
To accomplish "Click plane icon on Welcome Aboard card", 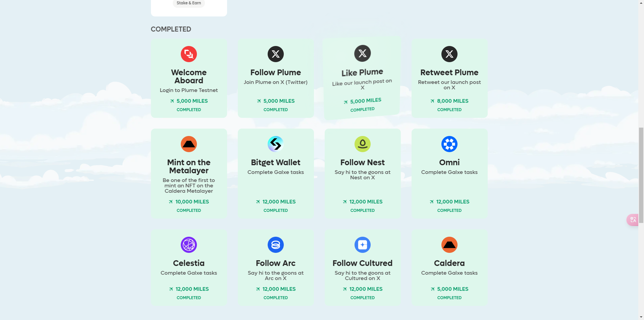I will [172, 101].
